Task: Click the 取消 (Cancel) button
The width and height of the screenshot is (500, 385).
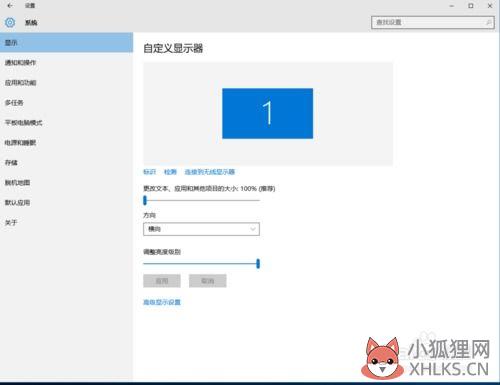Action: [x=208, y=281]
